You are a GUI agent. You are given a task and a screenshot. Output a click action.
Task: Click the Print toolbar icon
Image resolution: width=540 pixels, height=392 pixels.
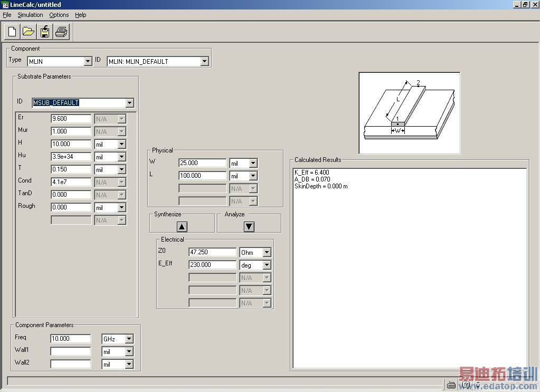(61, 32)
